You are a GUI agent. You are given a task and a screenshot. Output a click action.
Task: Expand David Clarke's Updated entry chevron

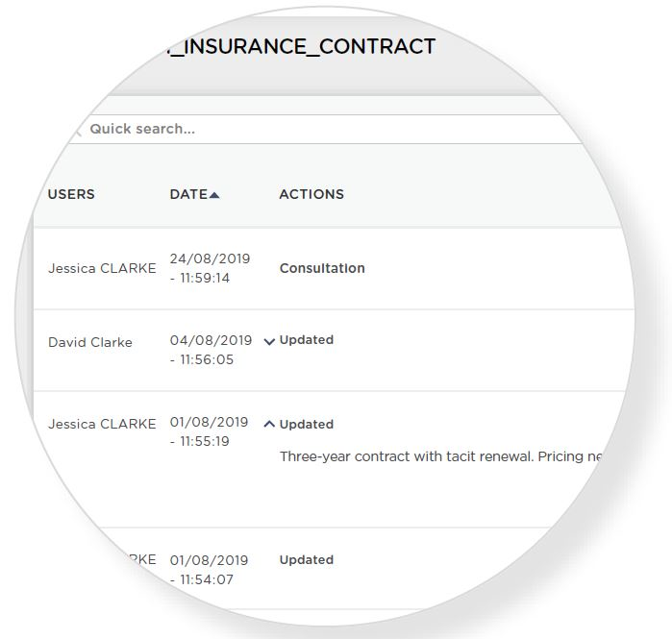[x=269, y=341]
